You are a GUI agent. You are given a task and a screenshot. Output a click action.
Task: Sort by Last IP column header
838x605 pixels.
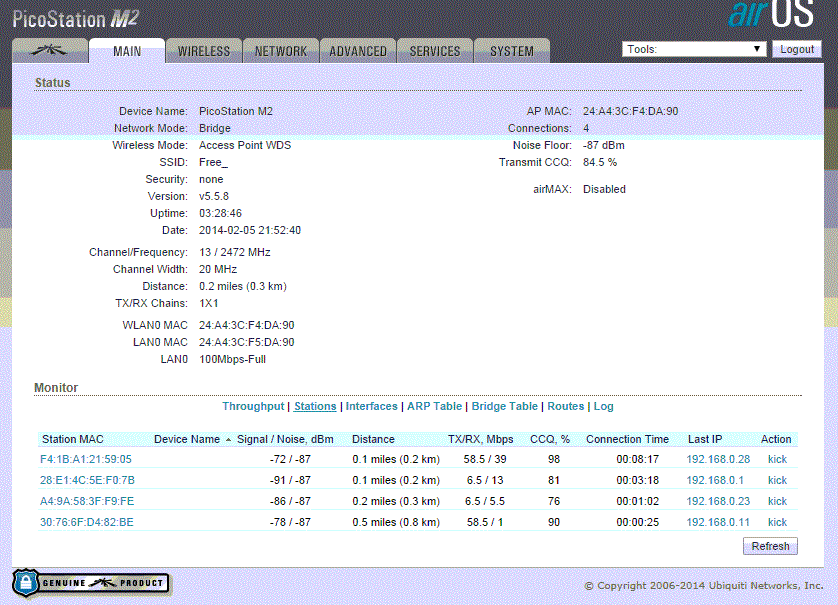coord(705,439)
